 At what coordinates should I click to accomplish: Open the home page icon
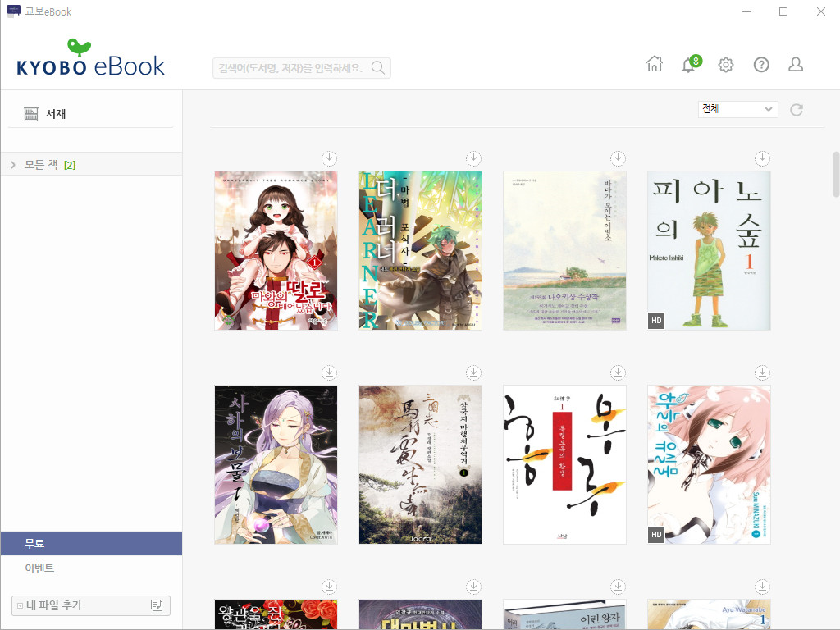click(654, 64)
